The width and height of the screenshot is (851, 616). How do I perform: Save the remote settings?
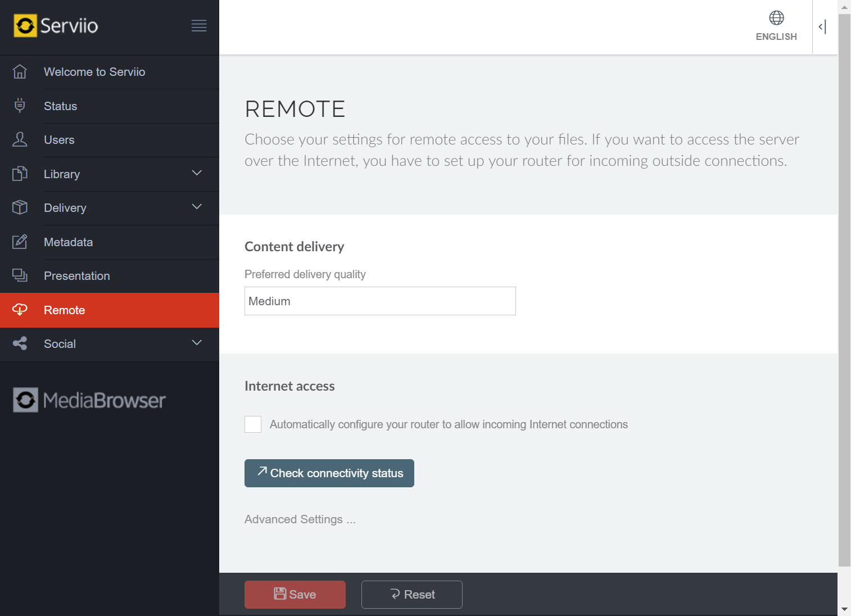(295, 595)
